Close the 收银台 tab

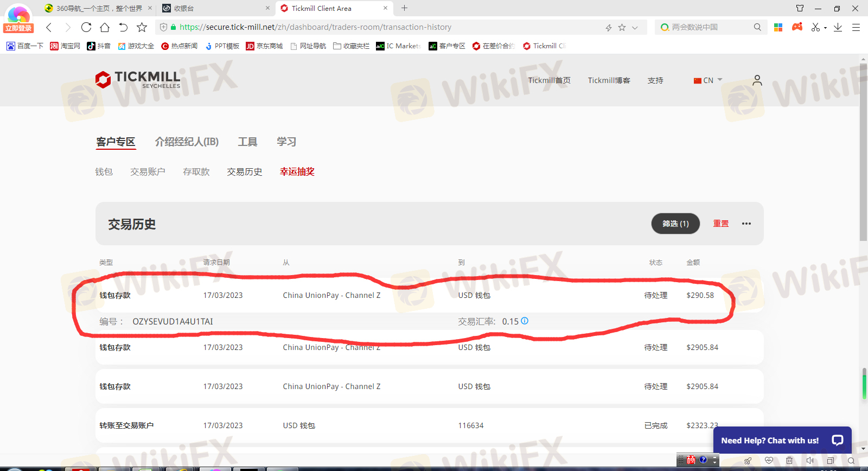pyautogui.click(x=267, y=8)
